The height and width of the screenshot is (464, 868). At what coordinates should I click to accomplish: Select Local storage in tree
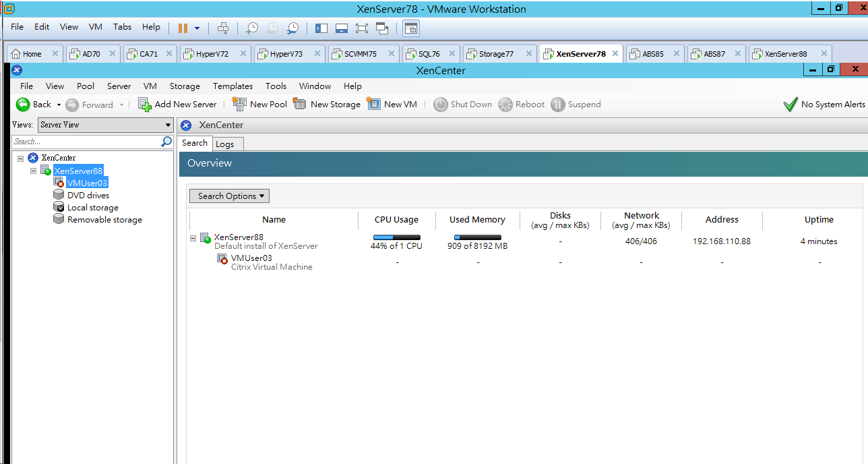point(93,207)
